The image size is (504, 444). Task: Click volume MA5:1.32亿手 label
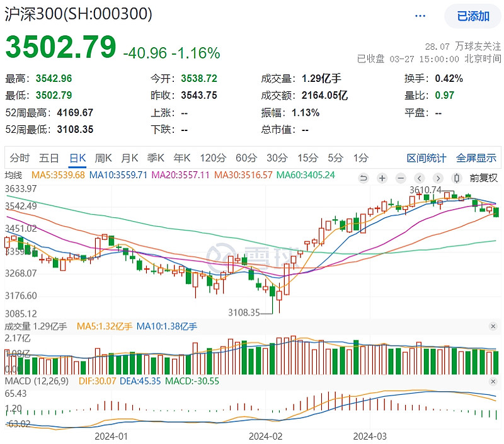tap(105, 326)
